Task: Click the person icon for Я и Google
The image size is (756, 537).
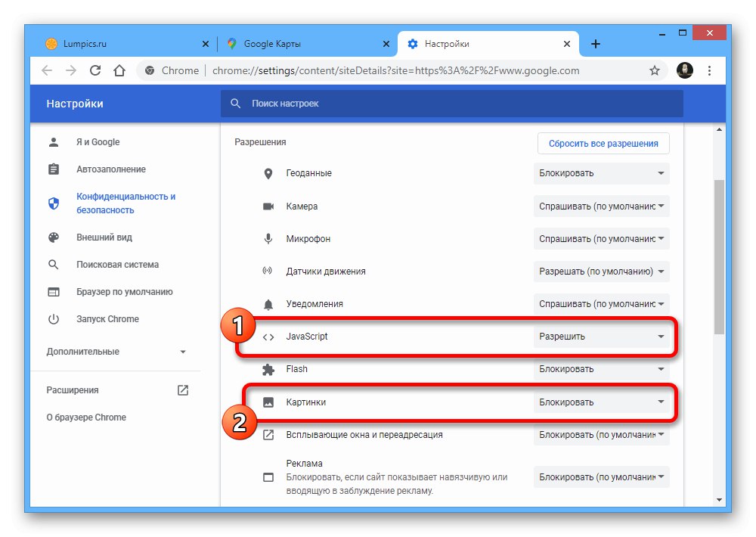Action: point(54,142)
